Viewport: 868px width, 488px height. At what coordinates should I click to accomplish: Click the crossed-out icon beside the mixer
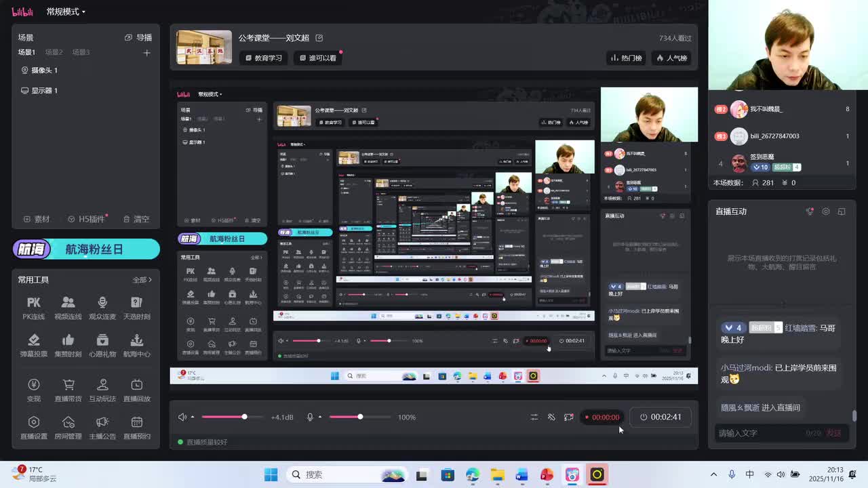point(551,417)
